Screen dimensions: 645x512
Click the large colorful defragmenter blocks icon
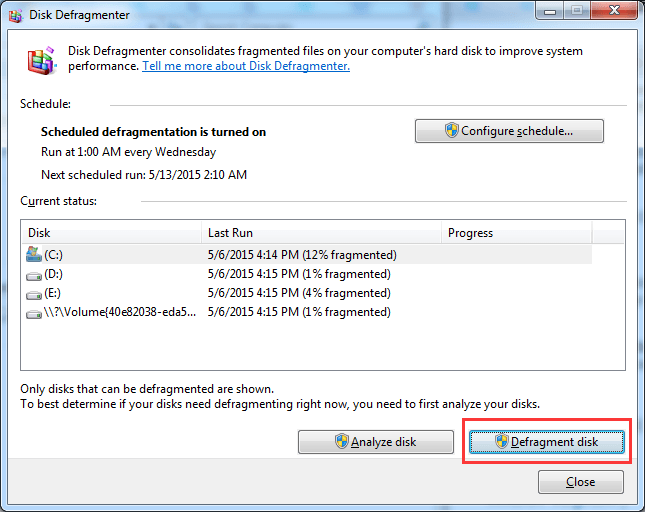pyautogui.click(x=40, y=60)
